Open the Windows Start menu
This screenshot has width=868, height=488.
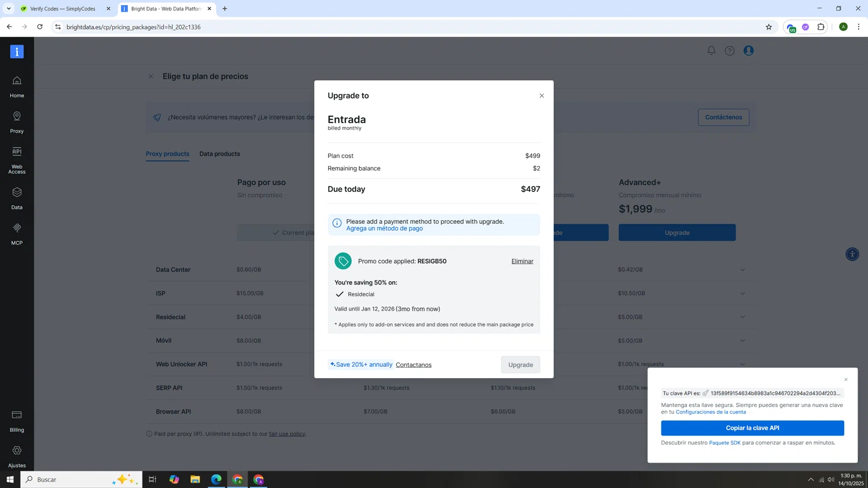point(10,479)
